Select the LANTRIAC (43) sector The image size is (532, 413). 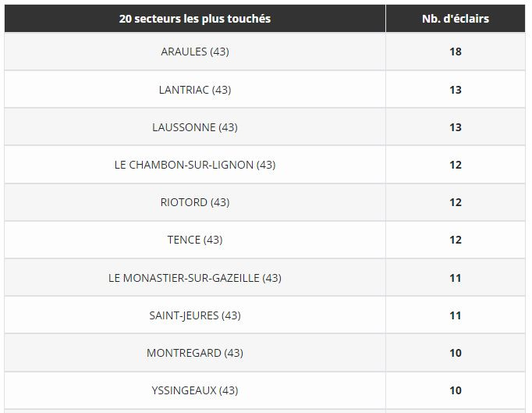click(x=195, y=90)
